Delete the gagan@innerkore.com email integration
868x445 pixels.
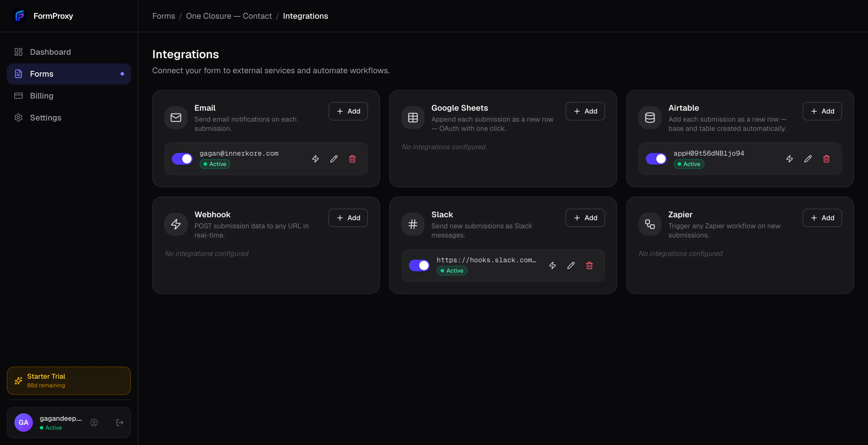click(x=352, y=159)
